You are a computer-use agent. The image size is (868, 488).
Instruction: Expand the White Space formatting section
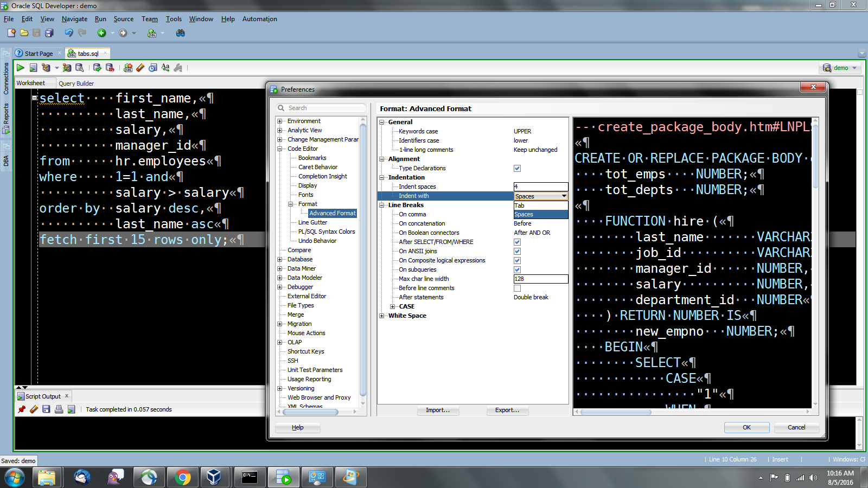[381, 316]
